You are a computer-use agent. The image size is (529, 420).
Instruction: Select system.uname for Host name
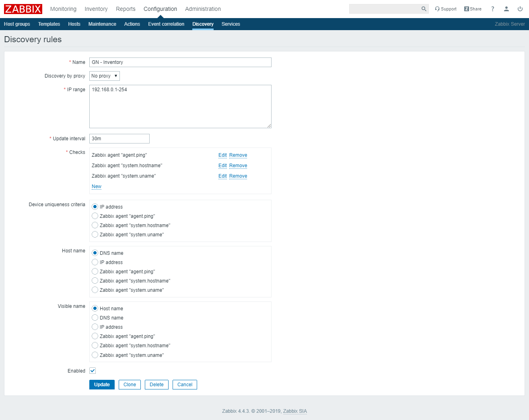pos(95,290)
